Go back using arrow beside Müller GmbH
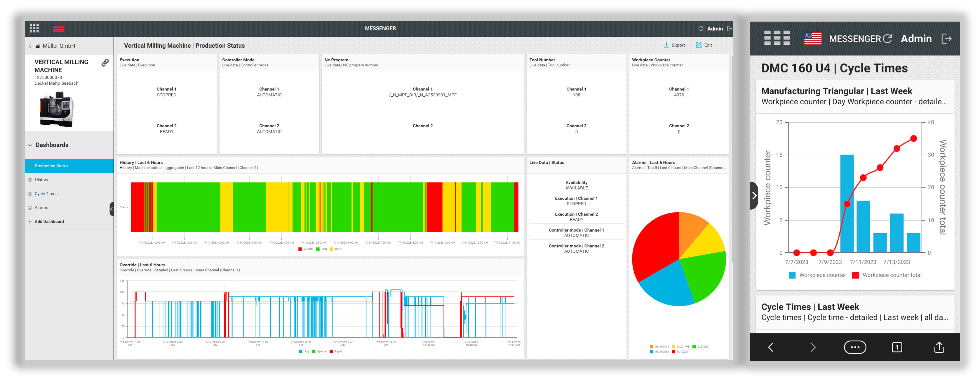 (x=30, y=46)
